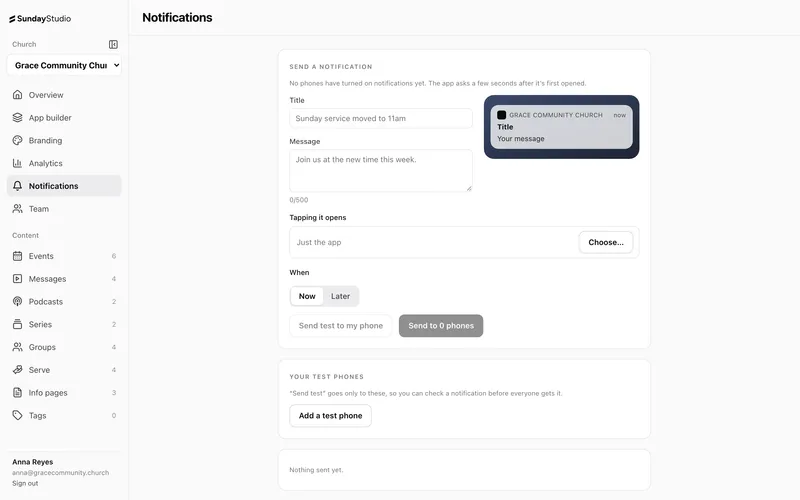Select the Now timing option
Viewport: 800px width, 500px height.
[x=307, y=296]
